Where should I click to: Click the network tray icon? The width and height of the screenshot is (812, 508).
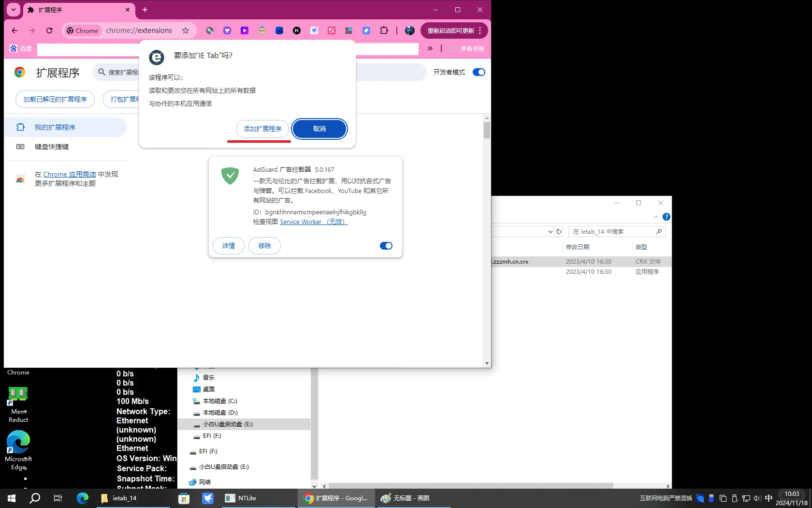click(746, 498)
